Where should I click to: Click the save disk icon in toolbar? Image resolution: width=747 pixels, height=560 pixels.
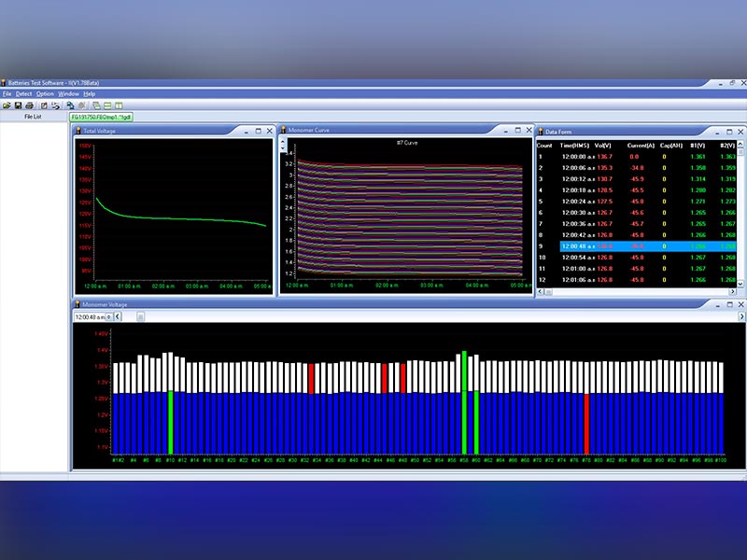point(17,105)
